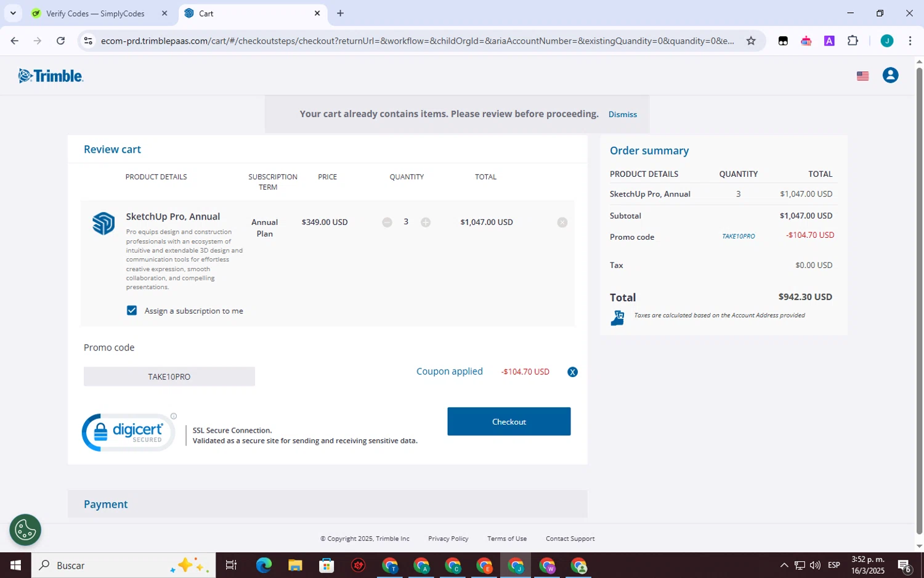Screen dimensions: 924x578
Task: Bookmark this page with star icon
Action: point(750,41)
